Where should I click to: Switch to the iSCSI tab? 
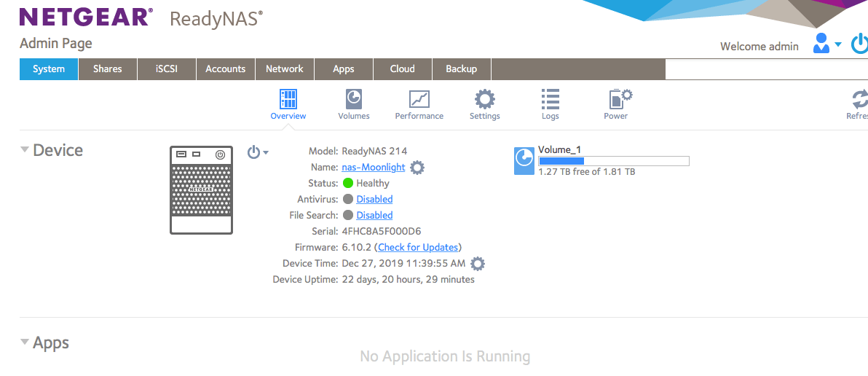(167, 69)
